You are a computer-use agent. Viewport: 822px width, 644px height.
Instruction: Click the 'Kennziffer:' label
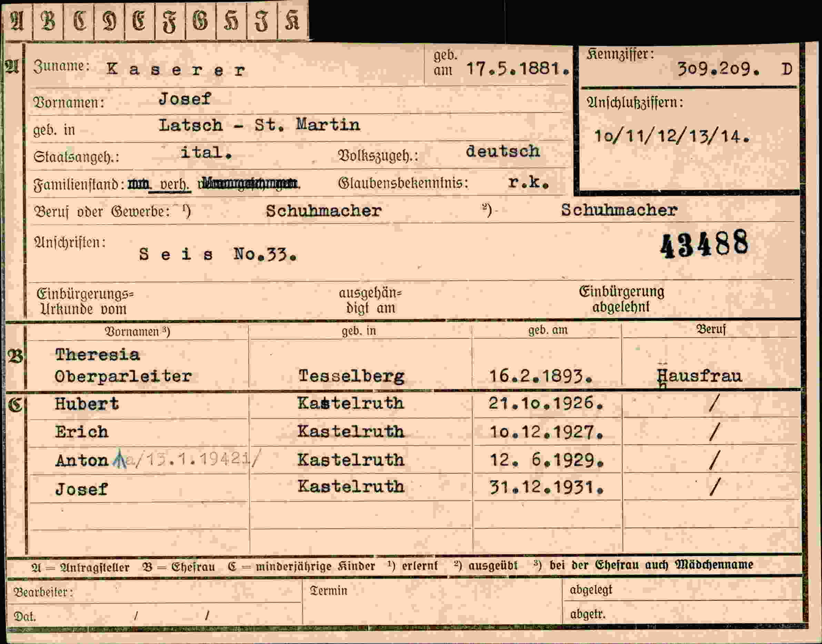point(620,54)
